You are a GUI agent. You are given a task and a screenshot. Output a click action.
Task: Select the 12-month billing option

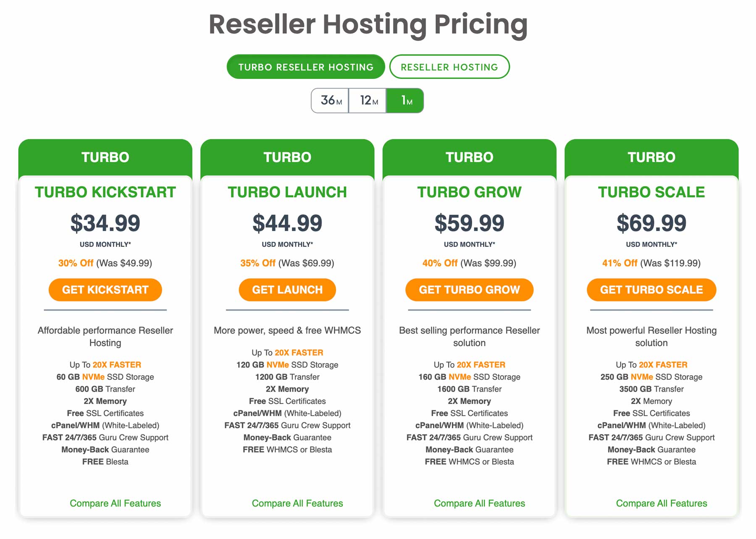point(367,100)
